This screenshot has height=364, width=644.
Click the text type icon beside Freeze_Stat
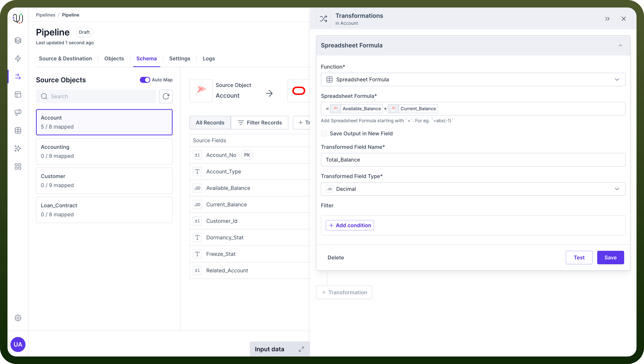point(197,254)
